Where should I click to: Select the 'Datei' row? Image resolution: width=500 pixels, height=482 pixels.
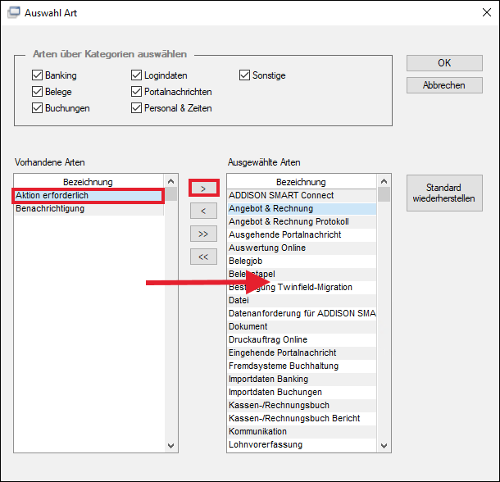point(302,300)
